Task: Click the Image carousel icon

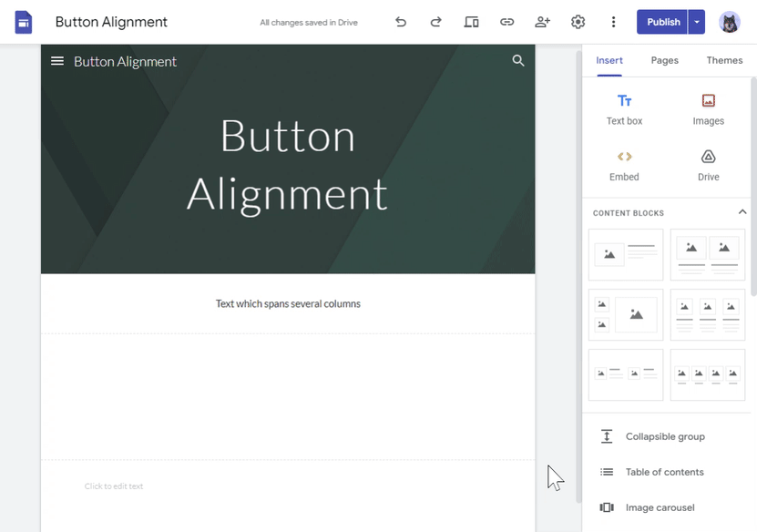Action: pyautogui.click(x=607, y=507)
